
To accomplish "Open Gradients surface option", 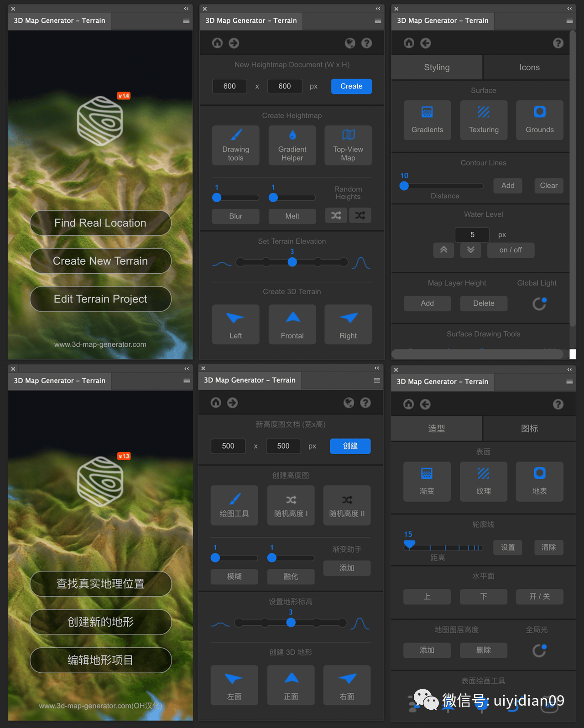I will tap(428, 120).
